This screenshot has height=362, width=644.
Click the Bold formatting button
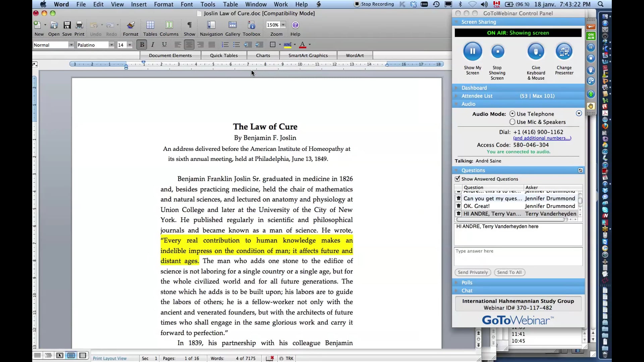coord(142,45)
